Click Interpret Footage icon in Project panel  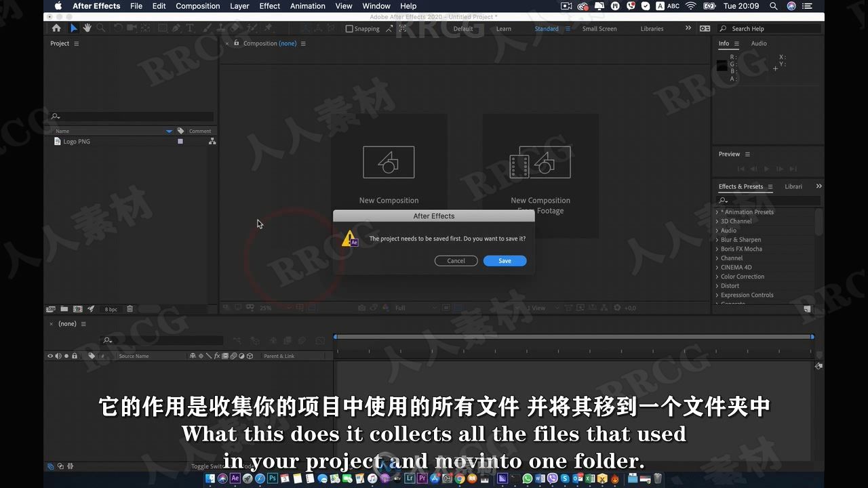click(x=51, y=309)
